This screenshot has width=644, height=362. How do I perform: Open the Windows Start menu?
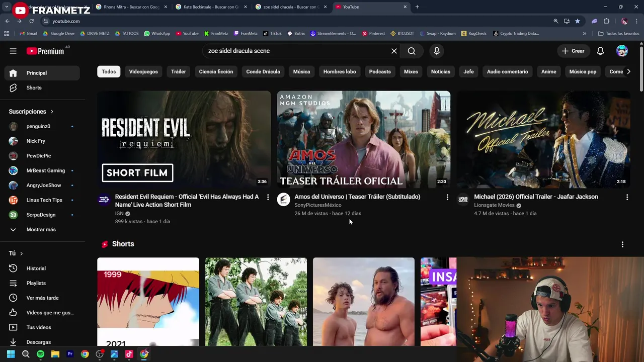click(11, 354)
